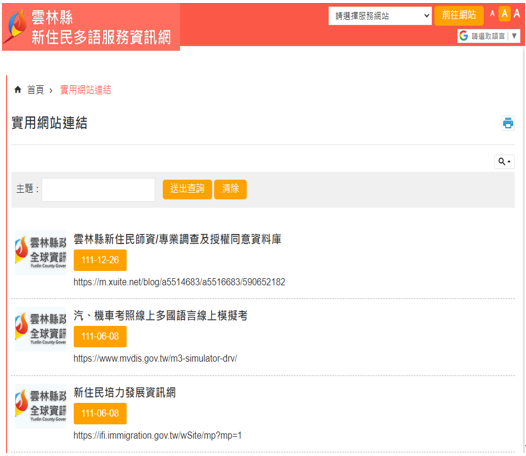Click the 送出查詢 button
The image size is (526, 456).
187,189
